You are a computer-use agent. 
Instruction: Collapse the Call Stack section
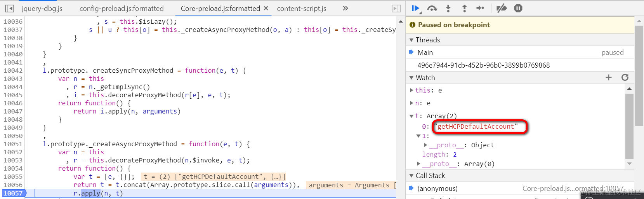(x=411, y=176)
